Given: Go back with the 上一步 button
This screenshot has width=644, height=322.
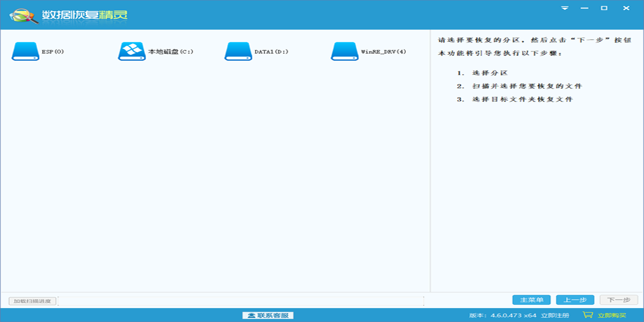Looking at the screenshot, I should [575, 300].
